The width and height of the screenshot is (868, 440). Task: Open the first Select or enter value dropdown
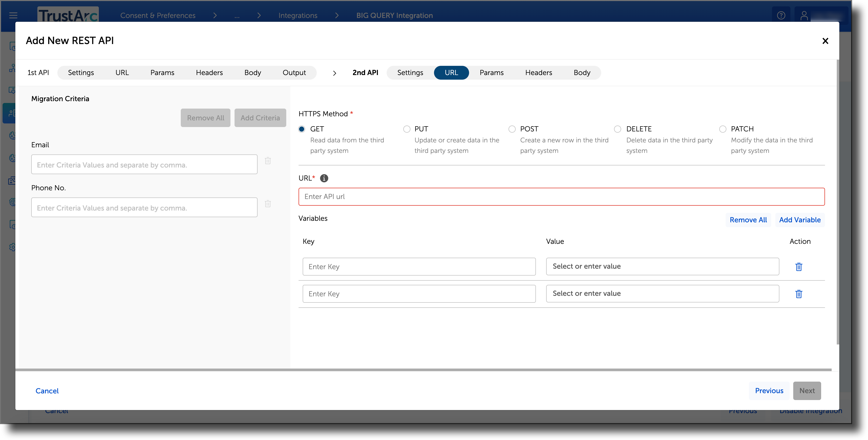pos(662,266)
